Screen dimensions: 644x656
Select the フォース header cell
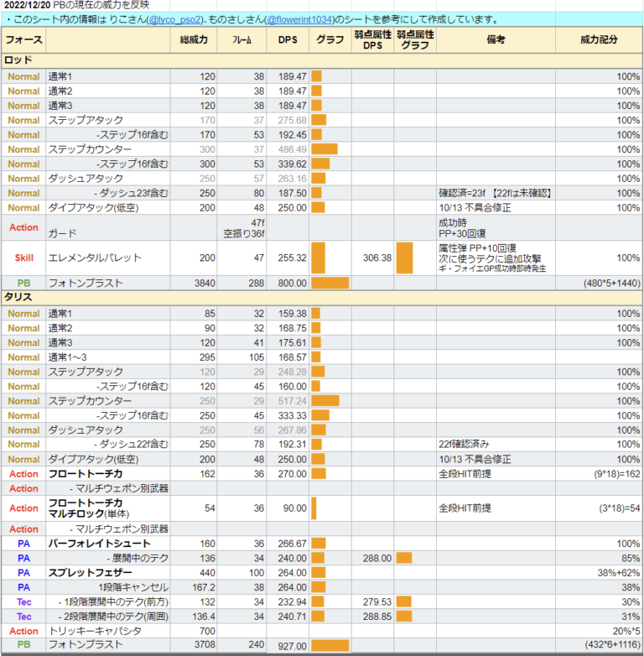pyautogui.click(x=23, y=39)
